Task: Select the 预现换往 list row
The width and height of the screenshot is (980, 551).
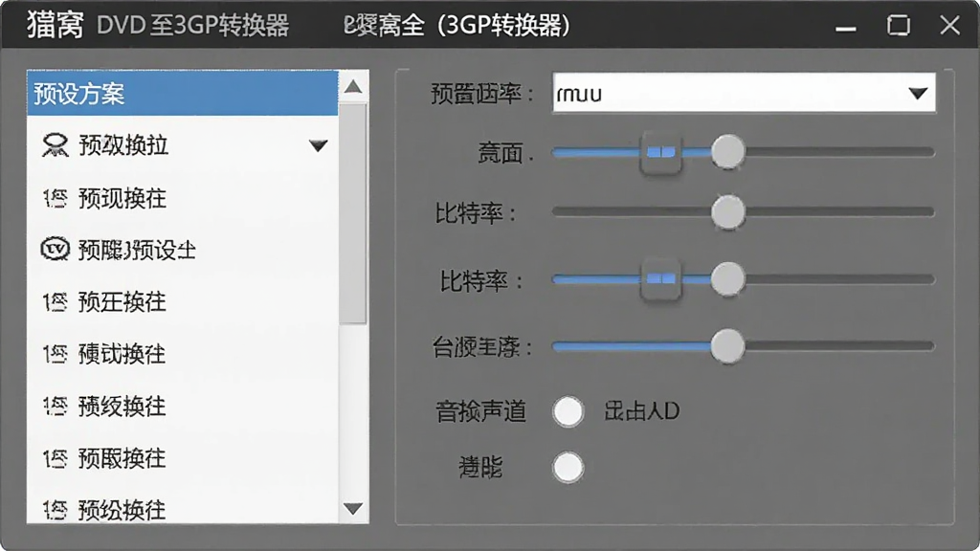Action: pos(183,198)
